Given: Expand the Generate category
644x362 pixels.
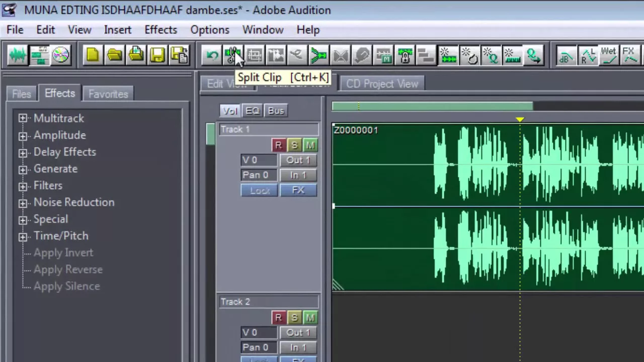Looking at the screenshot, I should [x=23, y=169].
